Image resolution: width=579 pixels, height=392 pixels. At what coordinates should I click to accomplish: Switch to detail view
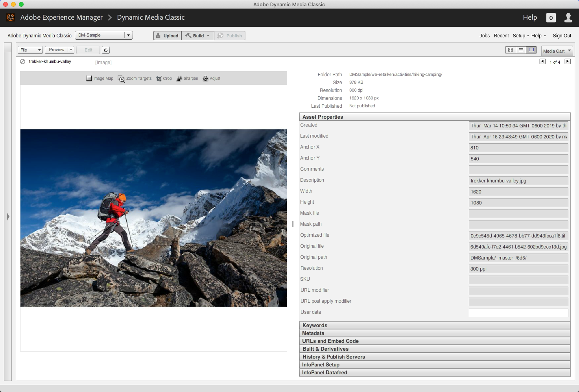pos(531,50)
